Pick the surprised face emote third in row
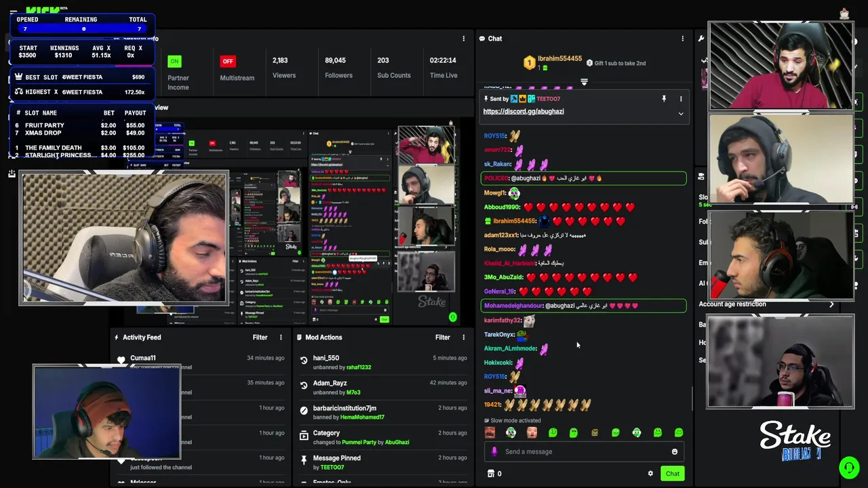 (532, 432)
